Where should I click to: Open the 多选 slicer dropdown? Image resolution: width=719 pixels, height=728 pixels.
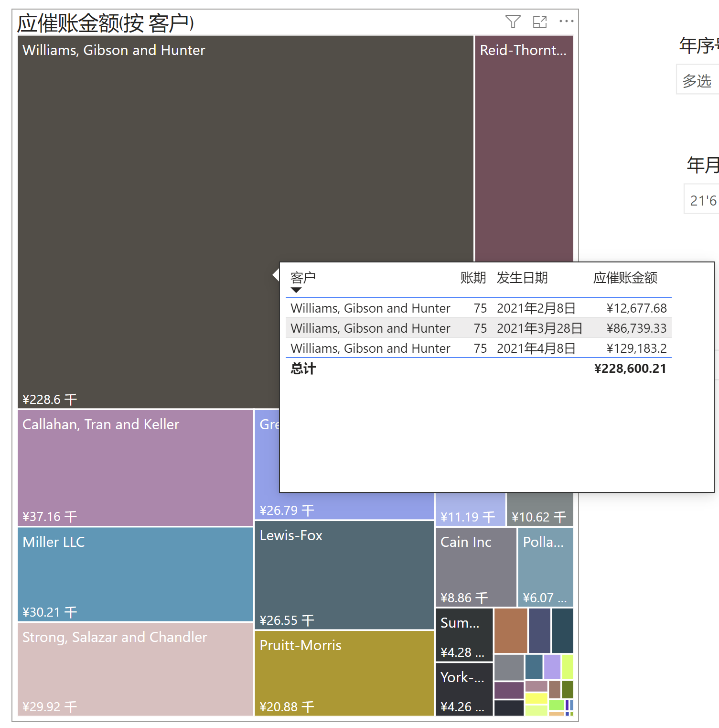tap(698, 80)
